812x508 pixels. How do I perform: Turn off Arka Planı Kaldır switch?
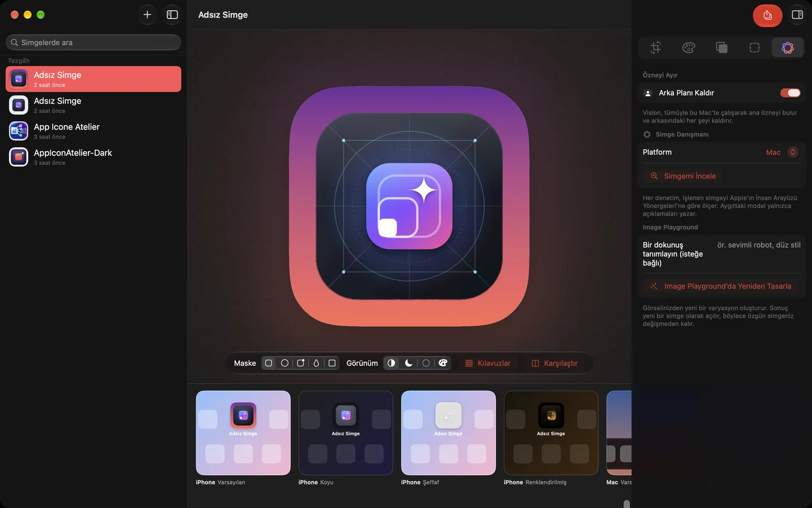[x=790, y=93]
